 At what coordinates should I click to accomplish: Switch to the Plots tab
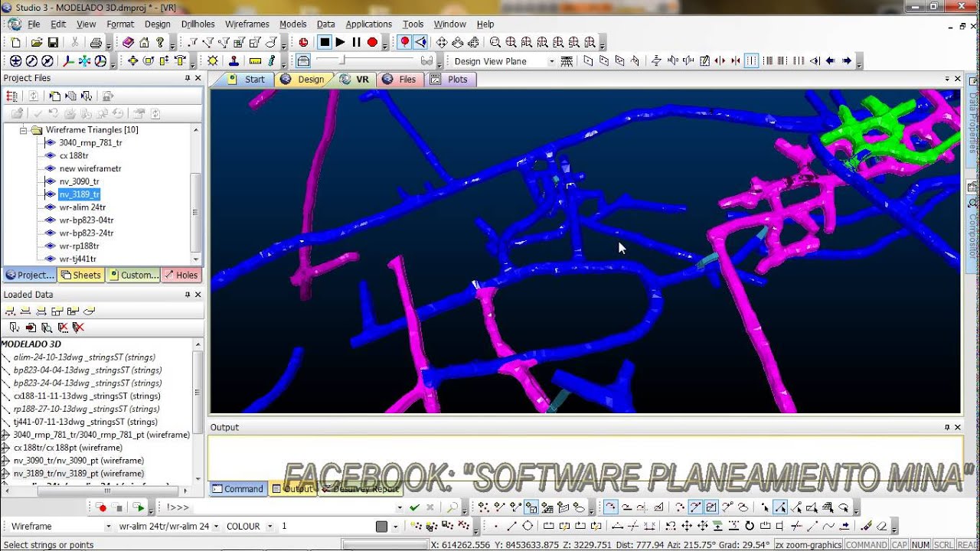point(452,79)
